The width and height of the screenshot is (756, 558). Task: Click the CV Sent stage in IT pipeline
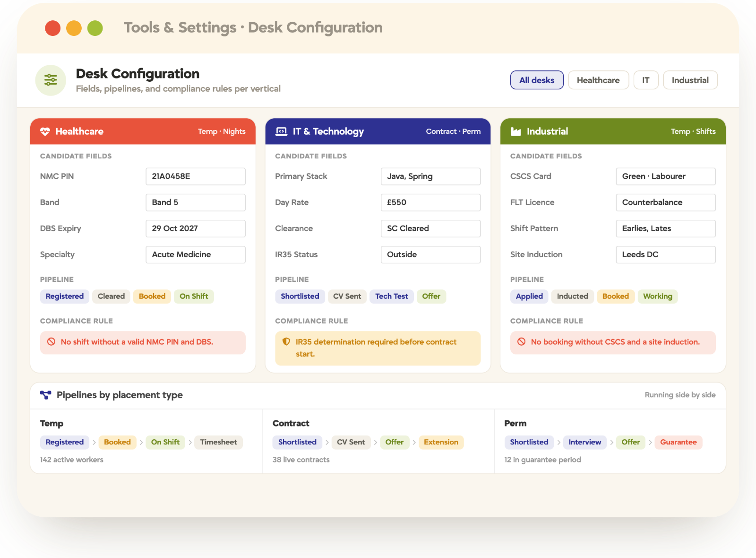[x=347, y=296]
